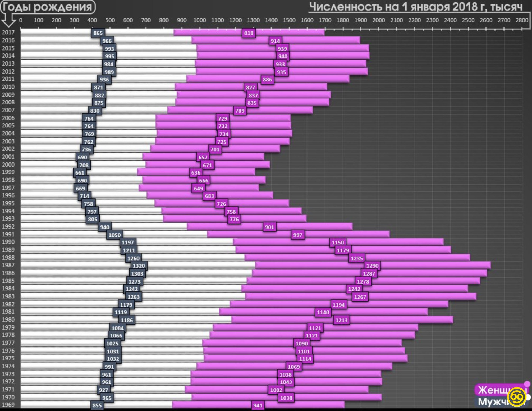Click the 1320 men data label for 1987
This screenshot has height=411, width=532.
[x=139, y=266]
